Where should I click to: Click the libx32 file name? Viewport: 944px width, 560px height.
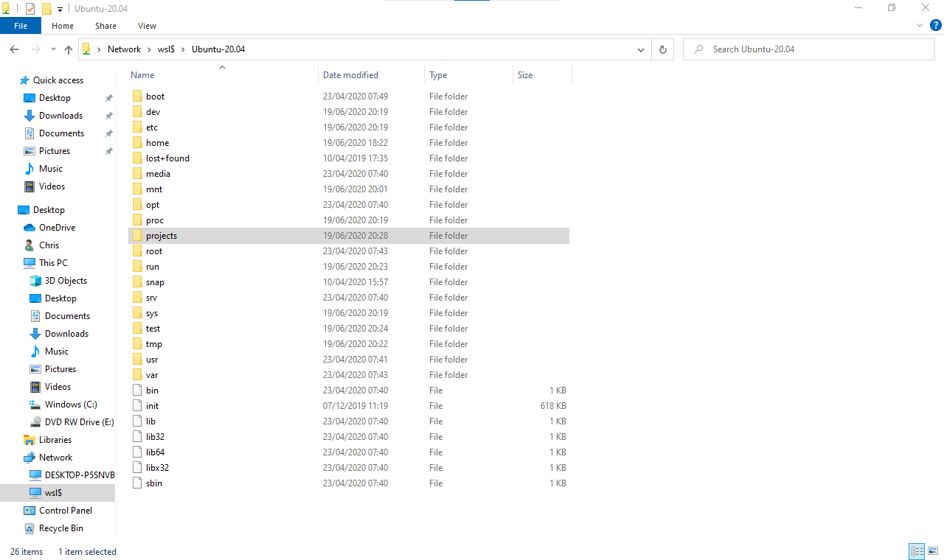coord(157,468)
